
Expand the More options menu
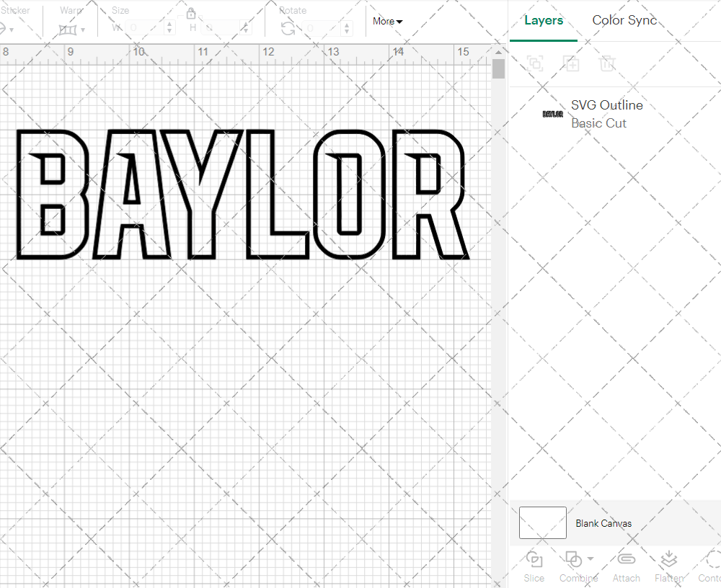(x=387, y=22)
